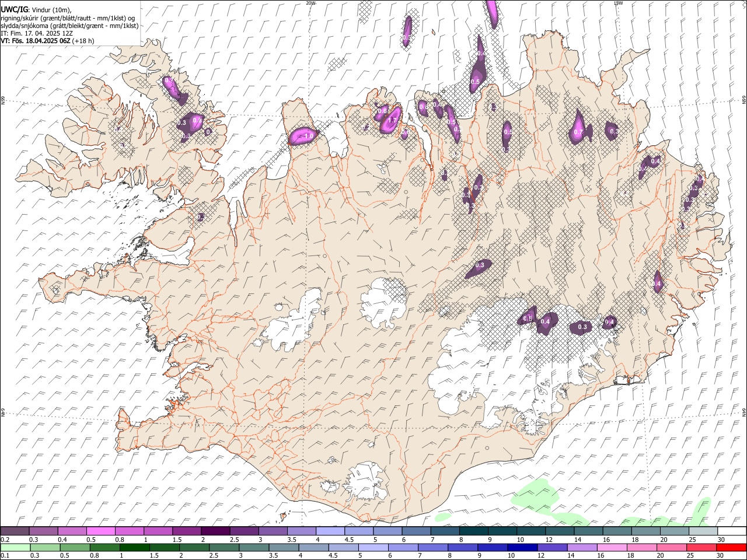This screenshot has height=560, width=747.
Task: Click the slate blue 6 swatch in the purple scale
Action: [x=416, y=531]
